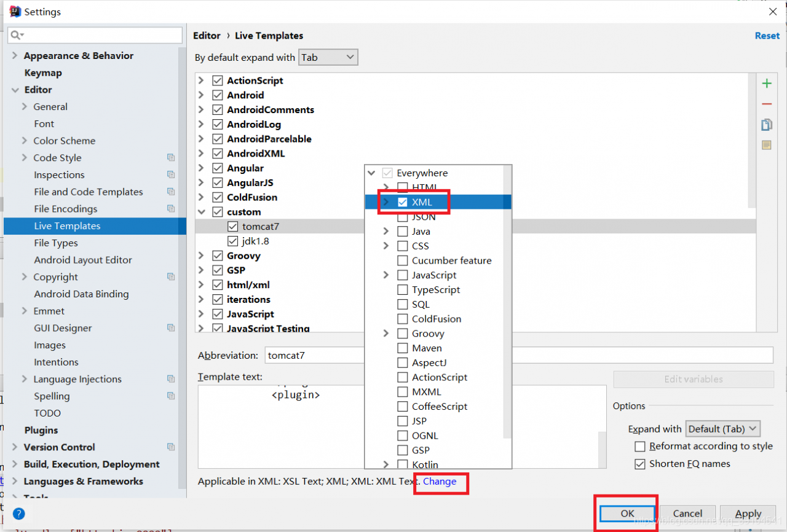Click the Change context link
The width and height of the screenshot is (787, 532).
(x=440, y=482)
